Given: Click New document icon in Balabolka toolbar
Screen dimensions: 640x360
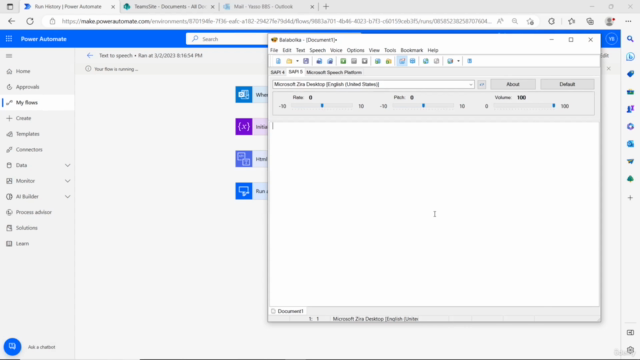Looking at the screenshot, I should [278, 61].
